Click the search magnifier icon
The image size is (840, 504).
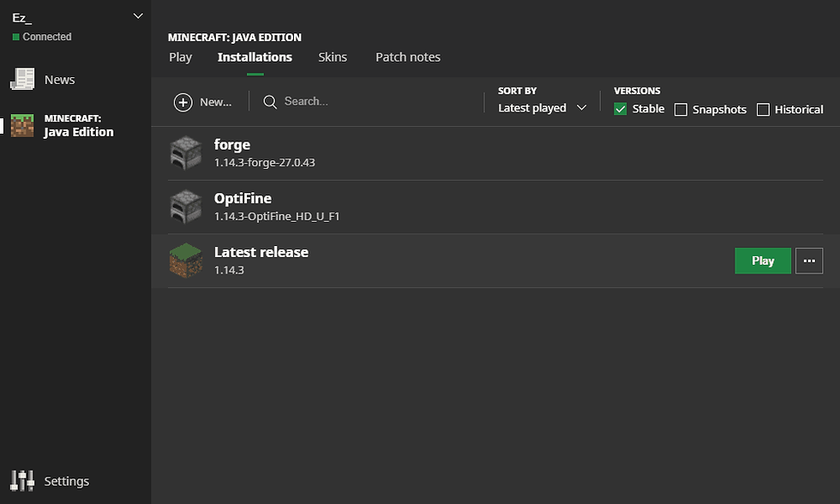(x=270, y=102)
